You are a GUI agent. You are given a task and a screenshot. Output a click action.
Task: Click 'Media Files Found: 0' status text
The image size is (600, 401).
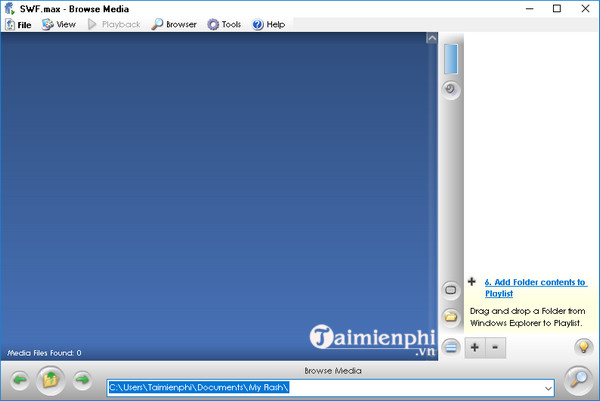44,353
